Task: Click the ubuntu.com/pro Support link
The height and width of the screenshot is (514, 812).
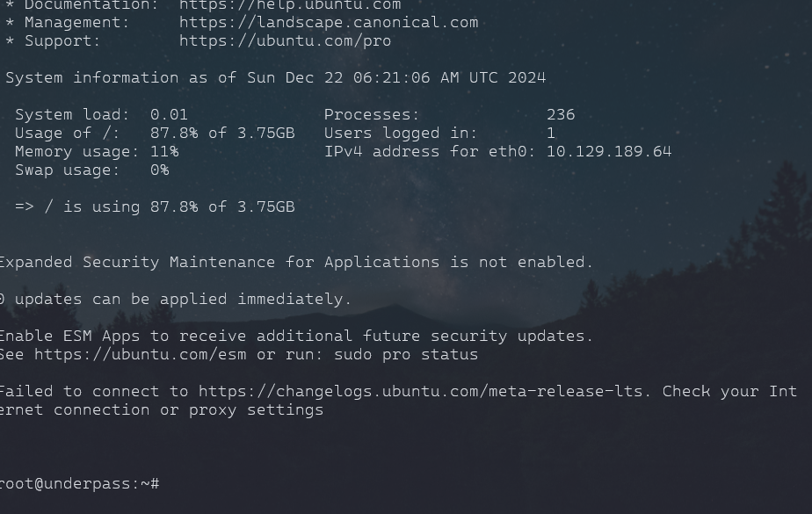Action: coord(285,40)
